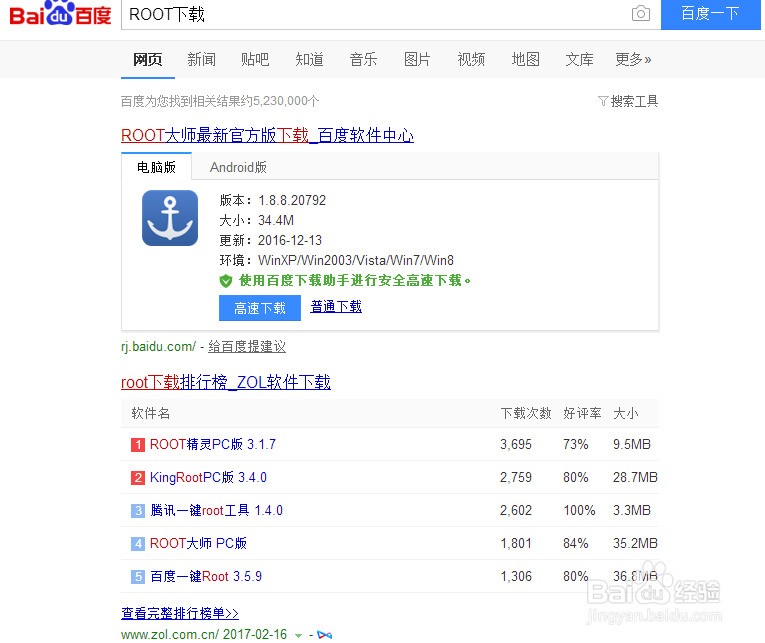
Task: Select the 电脑版 tab
Action: [x=157, y=168]
